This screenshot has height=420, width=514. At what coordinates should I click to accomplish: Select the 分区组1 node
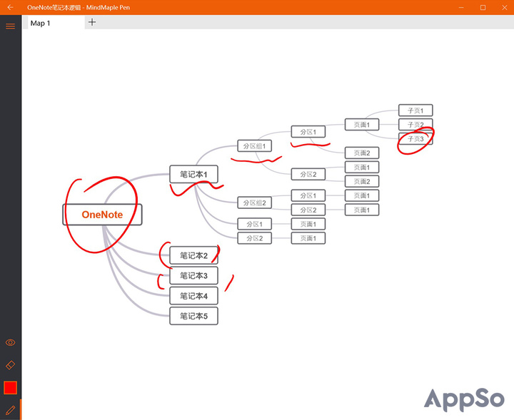(x=255, y=146)
